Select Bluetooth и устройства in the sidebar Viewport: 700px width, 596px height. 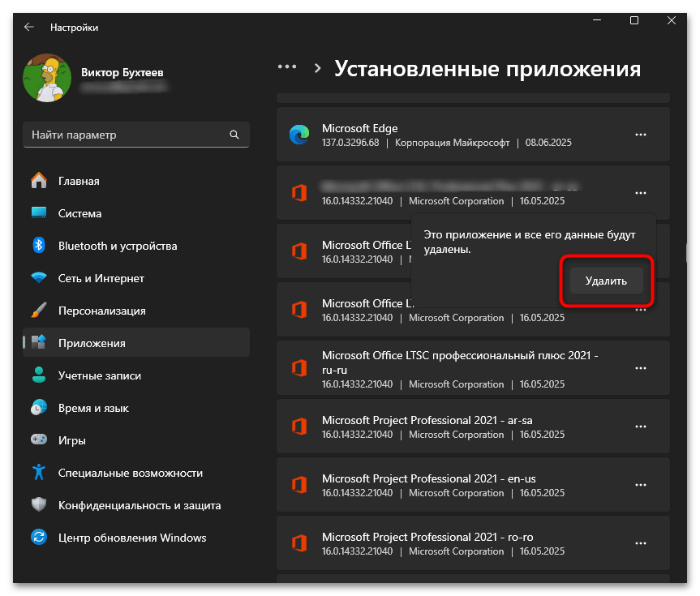click(x=117, y=246)
